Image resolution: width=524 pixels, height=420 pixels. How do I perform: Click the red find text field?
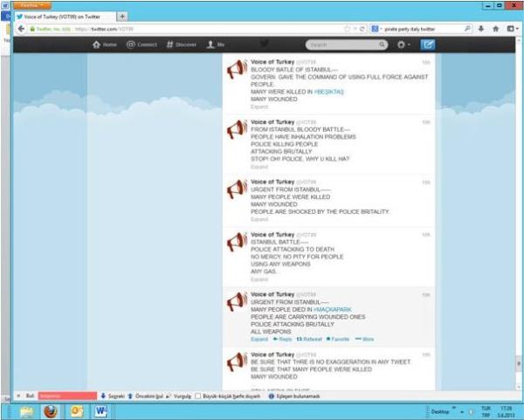click(x=67, y=396)
